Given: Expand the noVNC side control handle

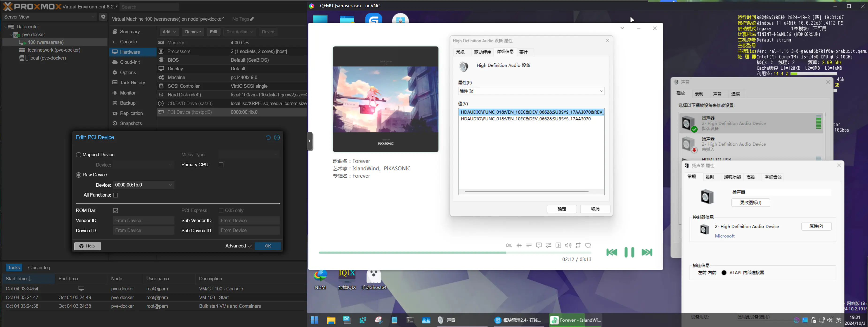Looking at the screenshot, I should click(310, 141).
